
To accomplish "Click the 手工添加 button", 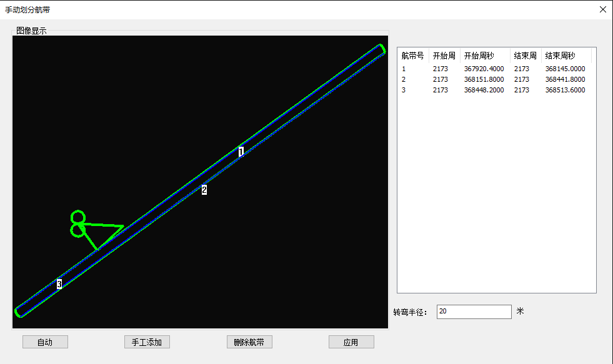I will (x=147, y=342).
